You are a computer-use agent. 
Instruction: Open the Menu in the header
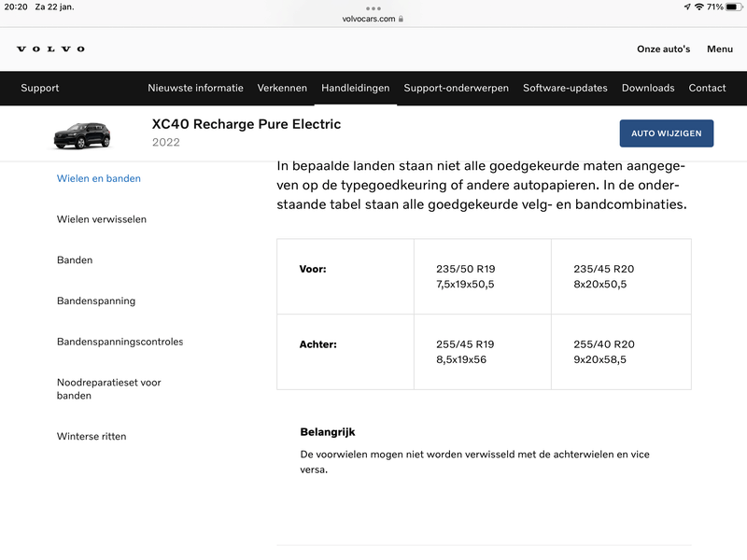(x=719, y=49)
